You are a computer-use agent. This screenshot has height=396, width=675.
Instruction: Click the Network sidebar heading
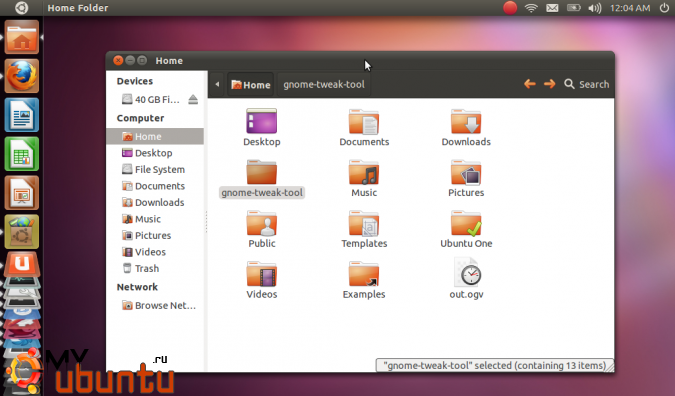[x=137, y=287]
